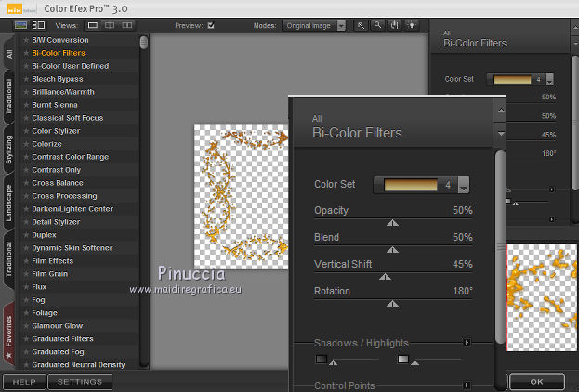Select the Glamour Glow filter

pos(58,325)
